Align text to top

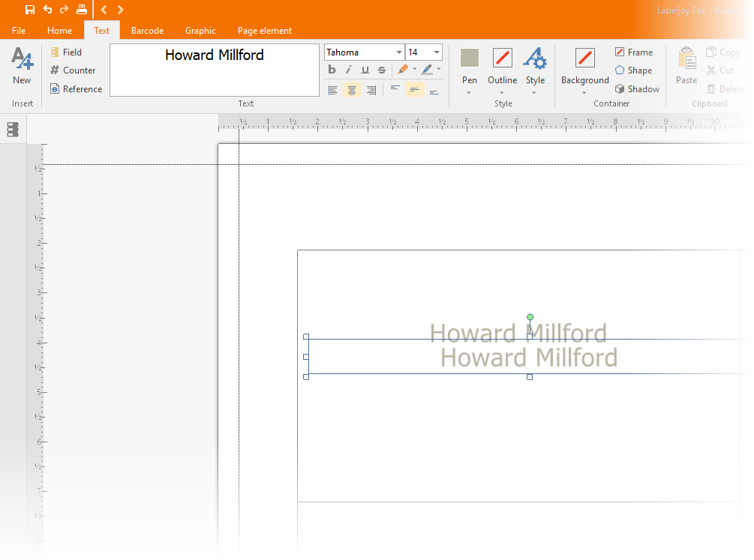[395, 89]
